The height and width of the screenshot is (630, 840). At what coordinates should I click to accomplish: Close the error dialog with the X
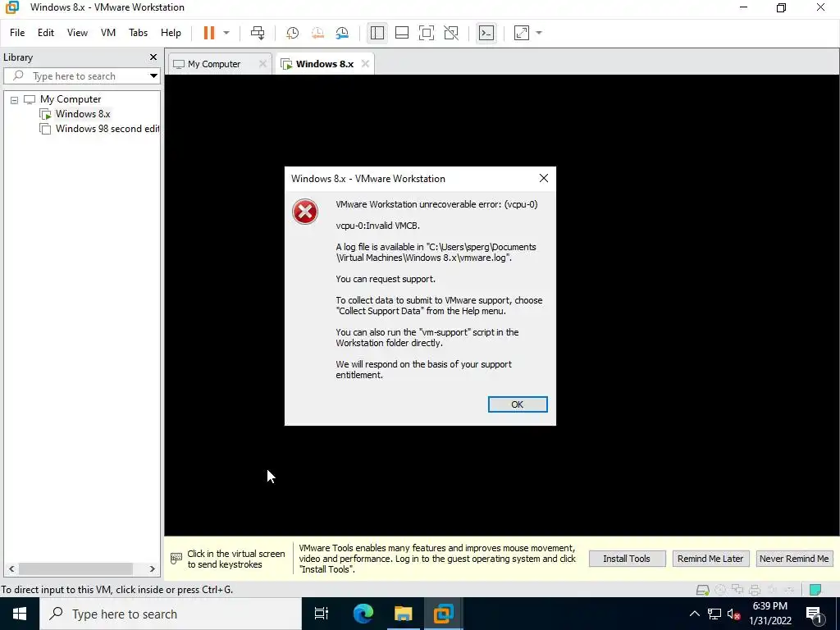[x=544, y=178]
